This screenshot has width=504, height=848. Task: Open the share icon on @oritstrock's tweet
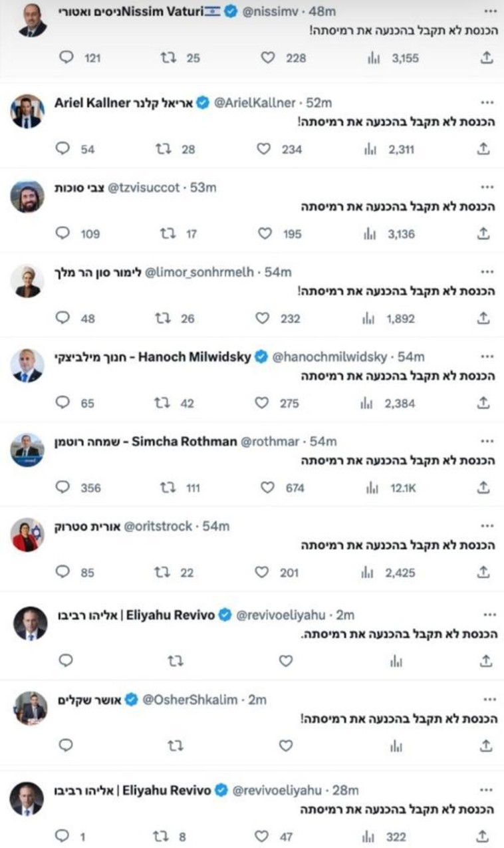click(485, 573)
